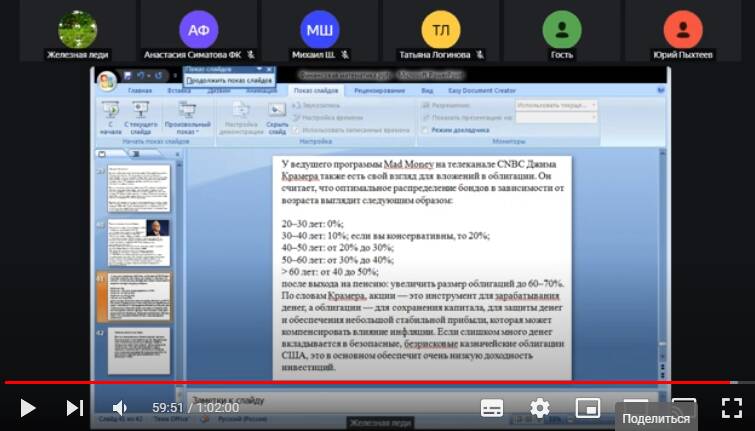Open the Разрешение resolution dropdown
755x431 pixels.
pos(556,105)
